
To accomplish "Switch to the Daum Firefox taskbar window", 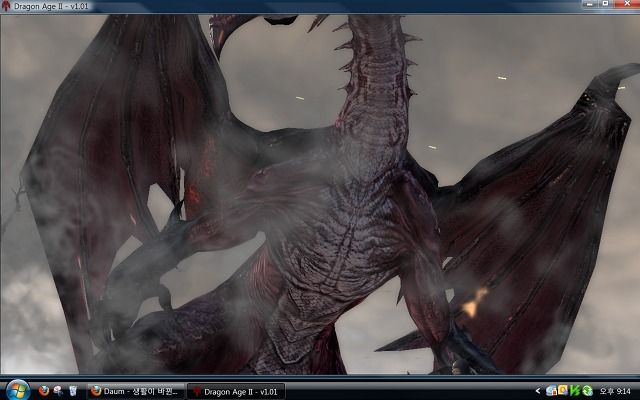I will coord(136,391).
